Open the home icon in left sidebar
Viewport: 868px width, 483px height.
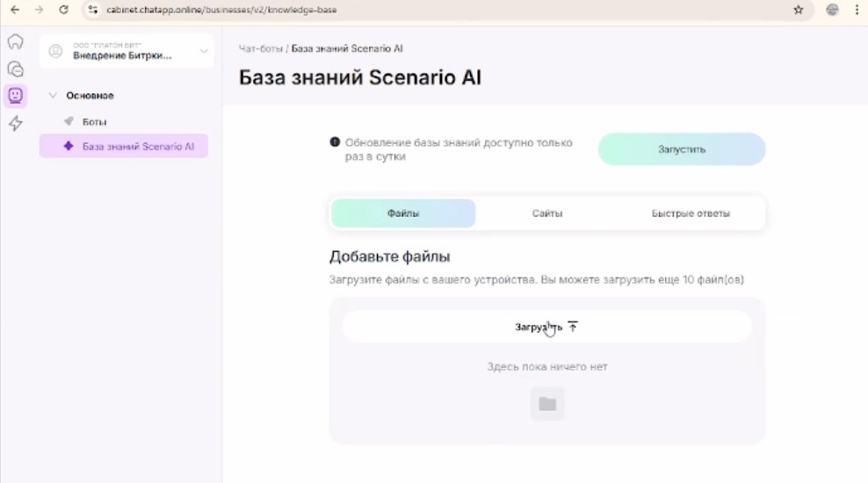pos(16,41)
